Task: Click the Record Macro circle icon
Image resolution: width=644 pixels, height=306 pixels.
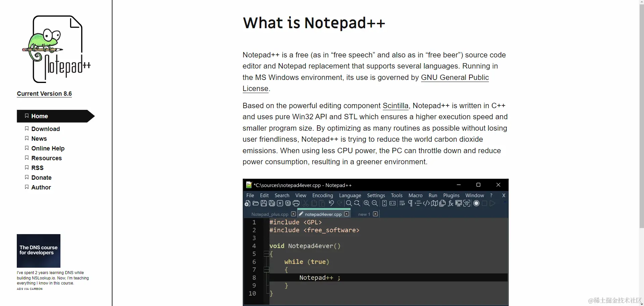Action: coord(476,203)
